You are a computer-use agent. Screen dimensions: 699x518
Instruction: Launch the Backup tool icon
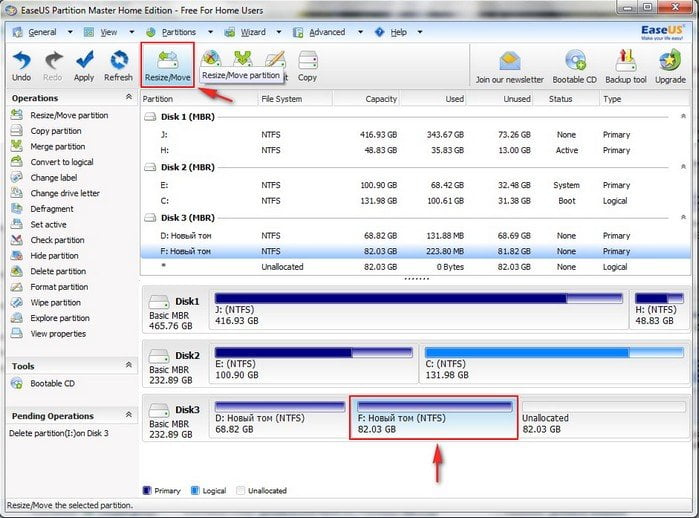(626, 65)
